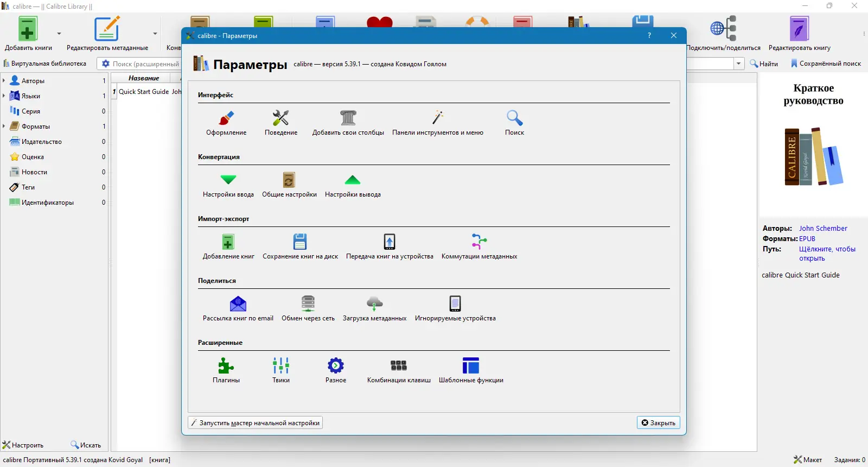Image resolution: width=868 pixels, height=467 pixels.
Task: Open the Твики settings
Action: 281,370
